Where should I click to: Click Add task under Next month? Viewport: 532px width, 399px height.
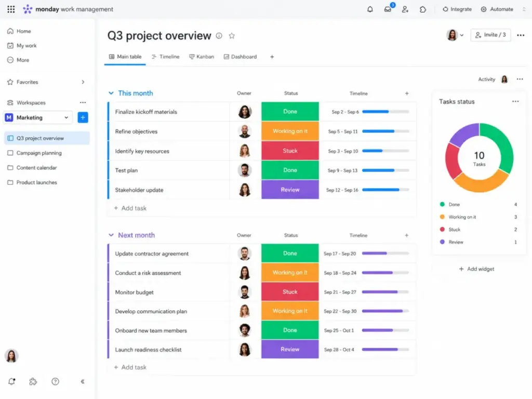point(130,367)
